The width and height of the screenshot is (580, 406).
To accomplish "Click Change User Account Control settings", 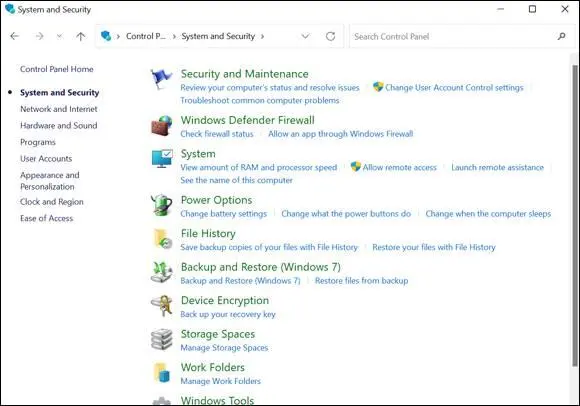I will [x=454, y=88].
